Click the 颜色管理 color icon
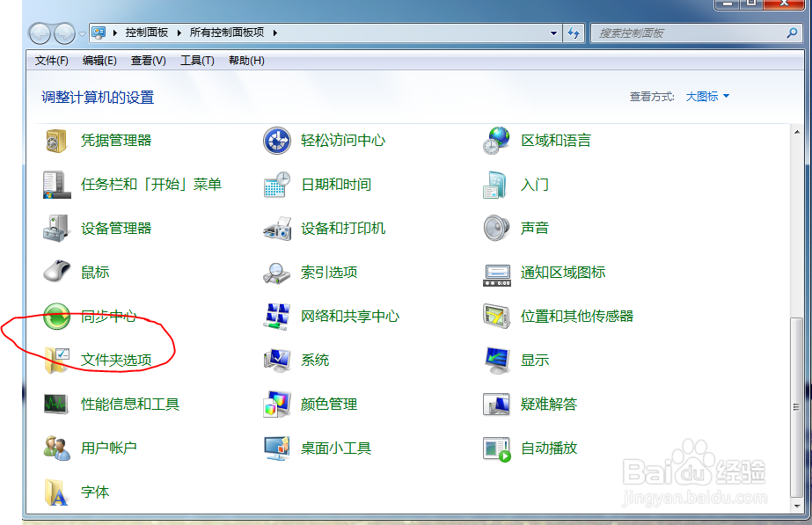 (277, 405)
